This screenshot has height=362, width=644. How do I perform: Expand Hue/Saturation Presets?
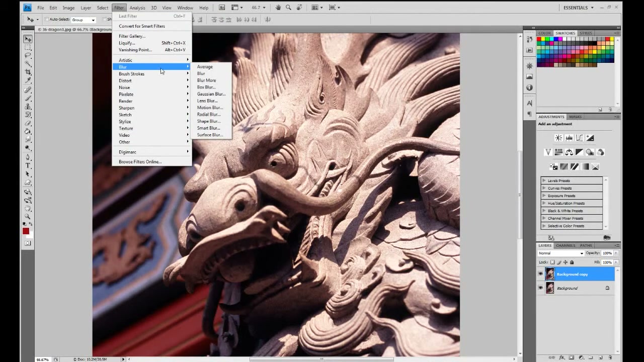[544, 203]
